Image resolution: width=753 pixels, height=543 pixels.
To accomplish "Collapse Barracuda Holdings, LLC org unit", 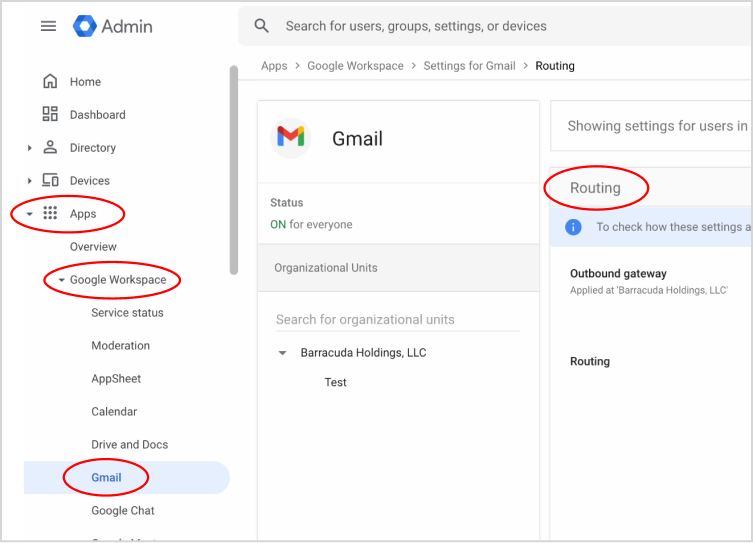I will (x=282, y=353).
